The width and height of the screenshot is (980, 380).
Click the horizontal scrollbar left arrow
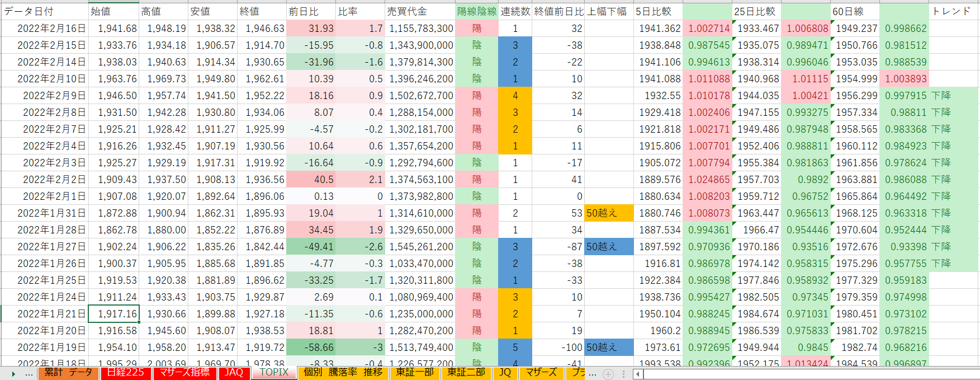click(x=638, y=373)
